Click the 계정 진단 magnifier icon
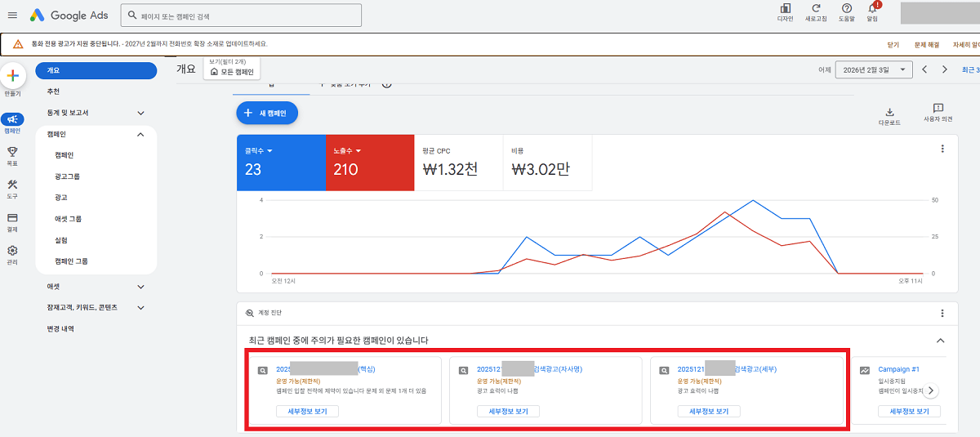 pos(250,313)
